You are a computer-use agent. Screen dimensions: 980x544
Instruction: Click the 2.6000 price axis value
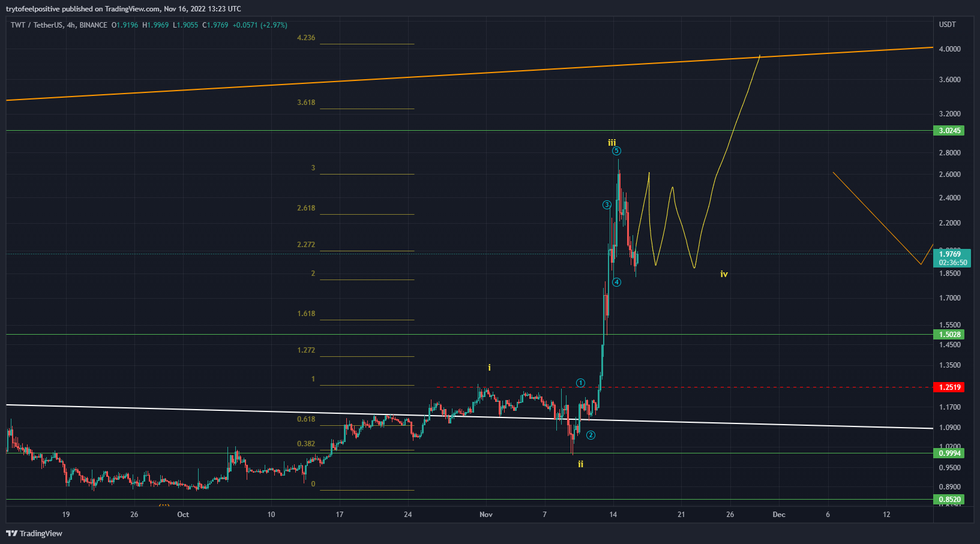[949, 175]
